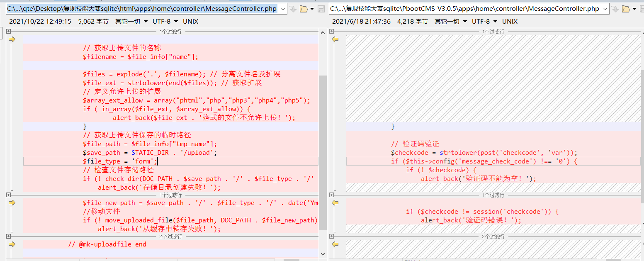The image size is (644, 261).
Task: Click comment '//移动文件' in left pane
Action: click(101, 212)
